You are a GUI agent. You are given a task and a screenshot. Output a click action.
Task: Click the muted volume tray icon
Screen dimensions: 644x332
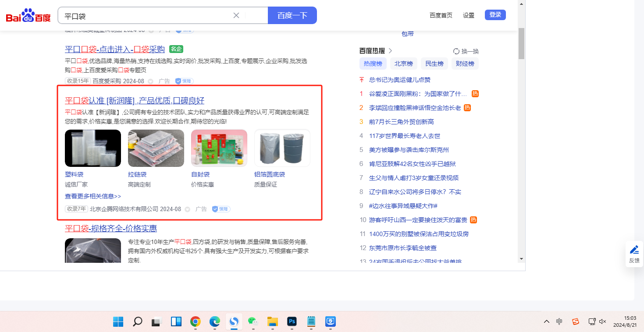(603, 321)
